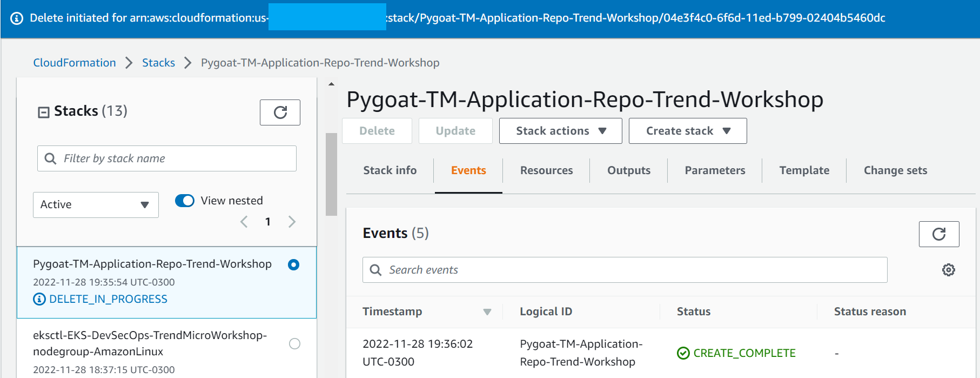This screenshot has height=378, width=980.
Task: Click the DELETE_IN_PROGRESS info icon
Action: click(x=39, y=299)
